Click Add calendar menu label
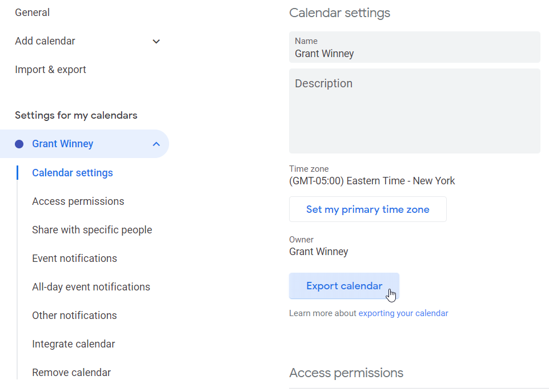Image resolution: width=549 pixels, height=392 pixels. coord(45,41)
